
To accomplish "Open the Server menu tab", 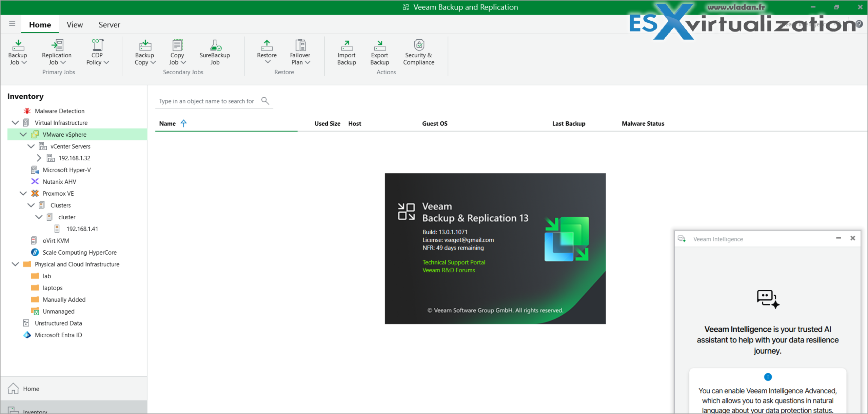I will [109, 24].
